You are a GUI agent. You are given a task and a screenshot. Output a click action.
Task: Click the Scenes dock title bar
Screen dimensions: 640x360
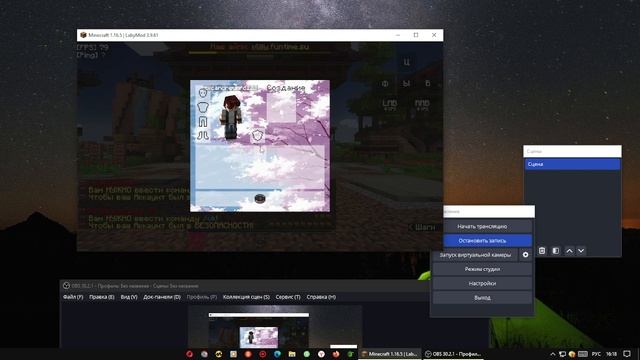(x=572, y=151)
